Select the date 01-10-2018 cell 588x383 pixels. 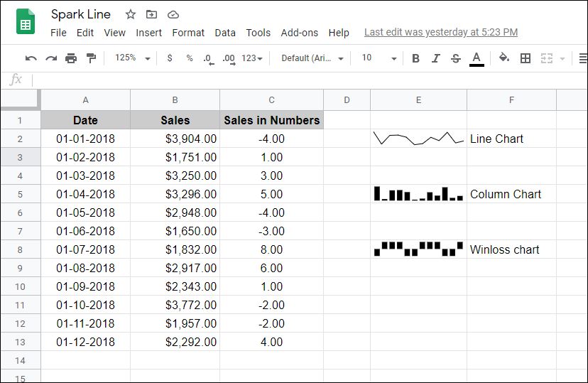(85, 305)
